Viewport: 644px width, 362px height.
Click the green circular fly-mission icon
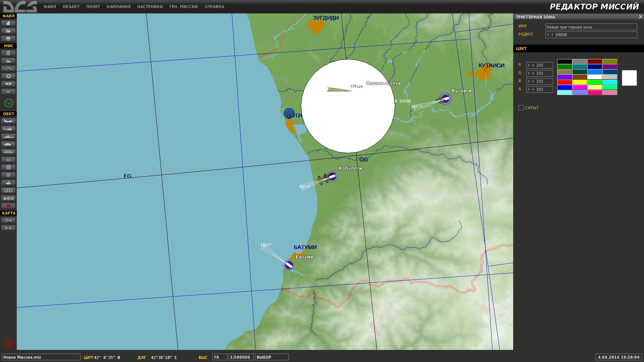[x=9, y=103]
